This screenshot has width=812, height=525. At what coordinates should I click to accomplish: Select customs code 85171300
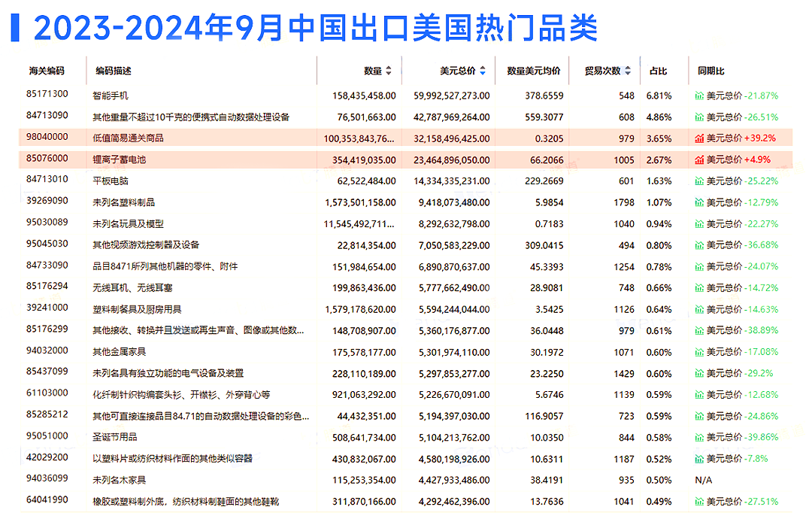click(x=47, y=94)
